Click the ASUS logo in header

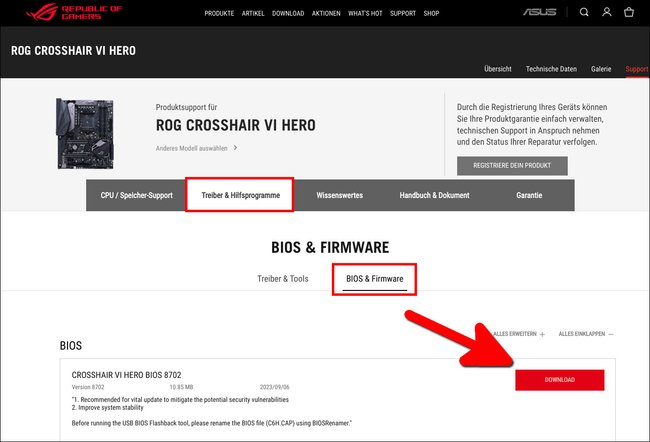(539, 12)
